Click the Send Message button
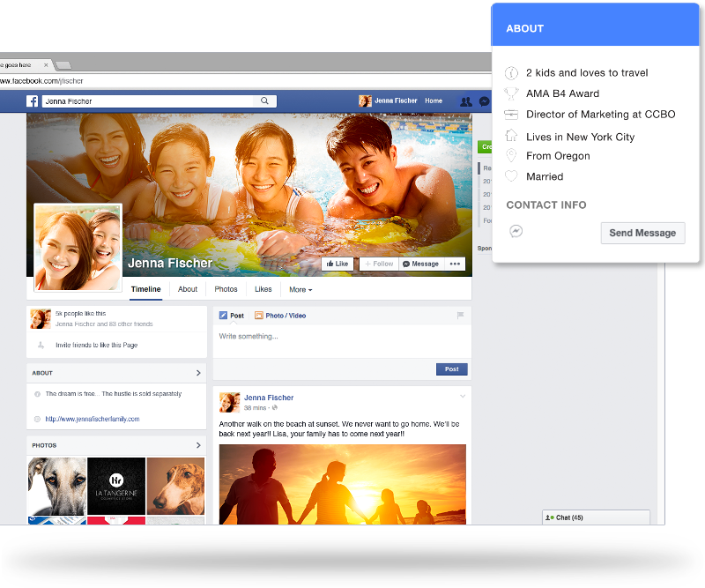Screen dimensions: 705x588 click(642, 233)
